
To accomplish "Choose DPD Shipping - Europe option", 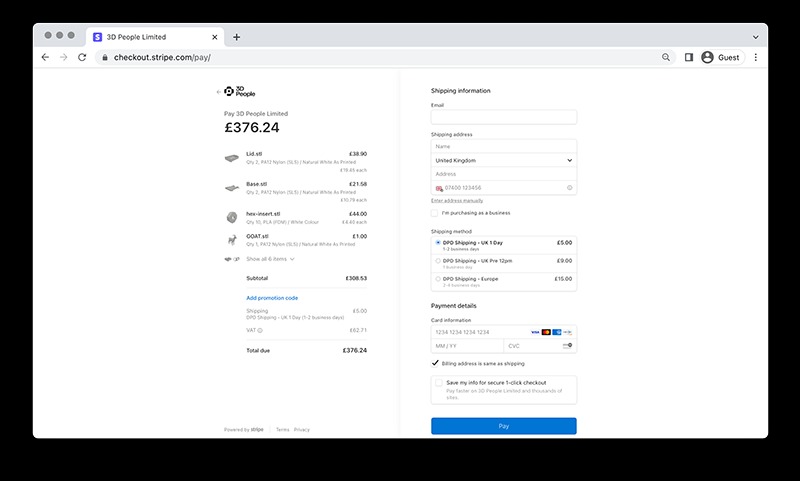I will tap(438, 279).
